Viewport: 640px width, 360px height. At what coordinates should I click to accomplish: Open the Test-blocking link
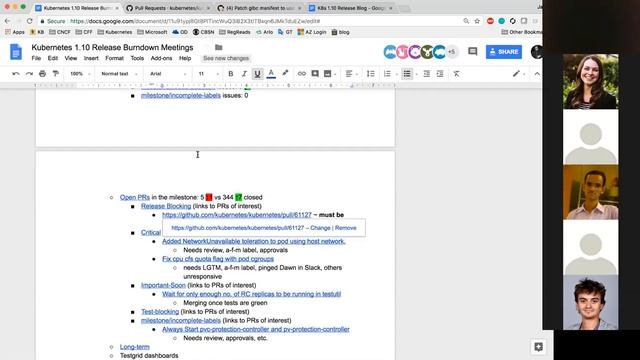coord(160,311)
